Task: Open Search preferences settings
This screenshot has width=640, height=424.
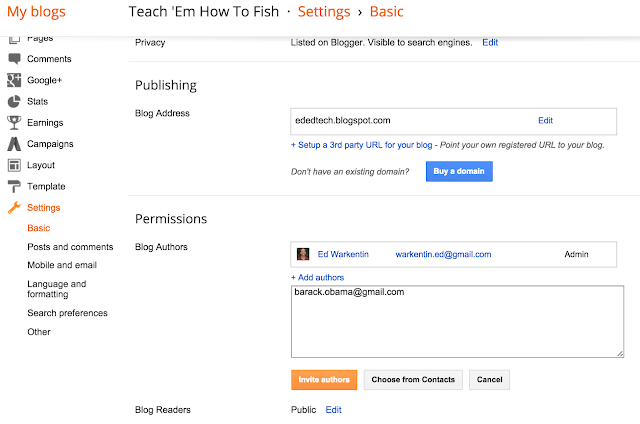Action: click(x=67, y=313)
